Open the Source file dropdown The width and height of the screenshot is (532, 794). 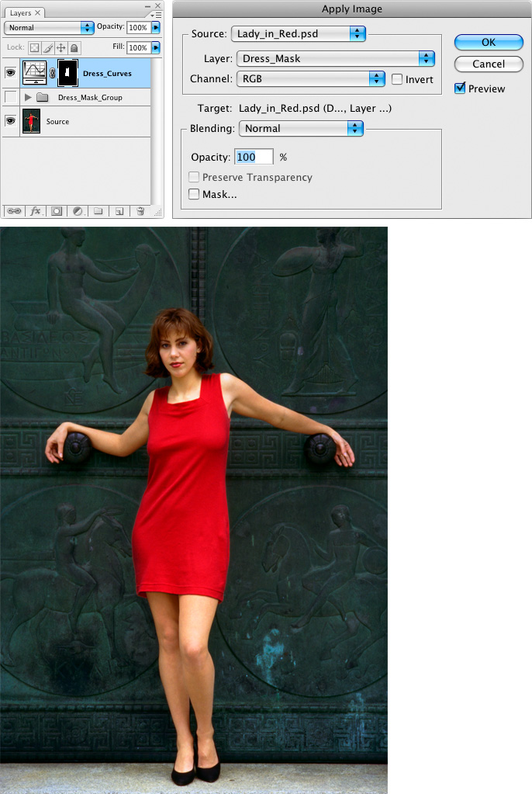[x=298, y=33]
